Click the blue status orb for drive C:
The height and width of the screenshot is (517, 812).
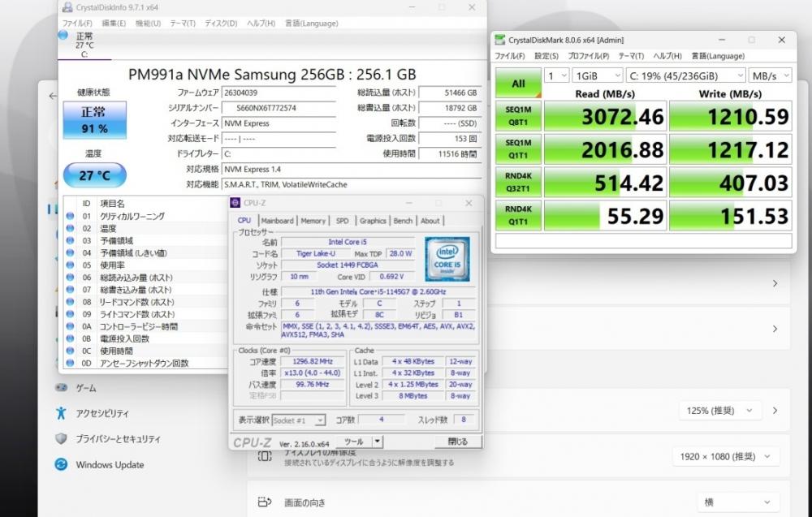click(63, 36)
